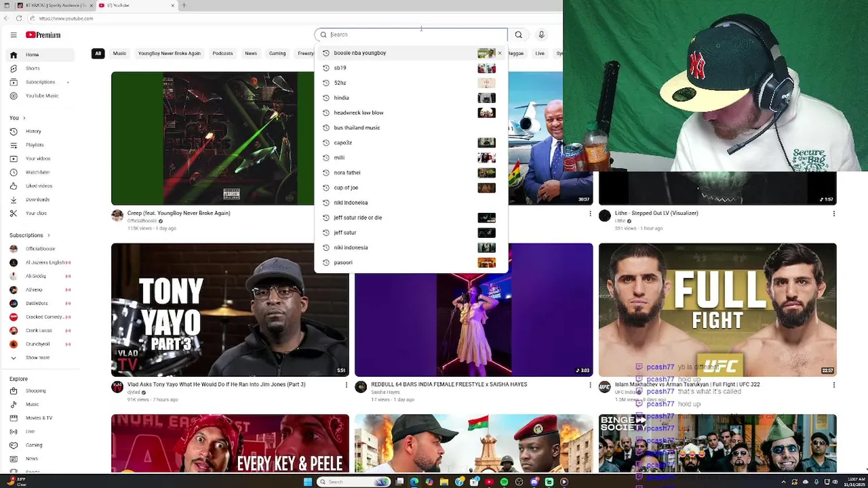Choose 'headwreck low blow' suggestion
The width and height of the screenshot is (868, 488).
coord(410,113)
